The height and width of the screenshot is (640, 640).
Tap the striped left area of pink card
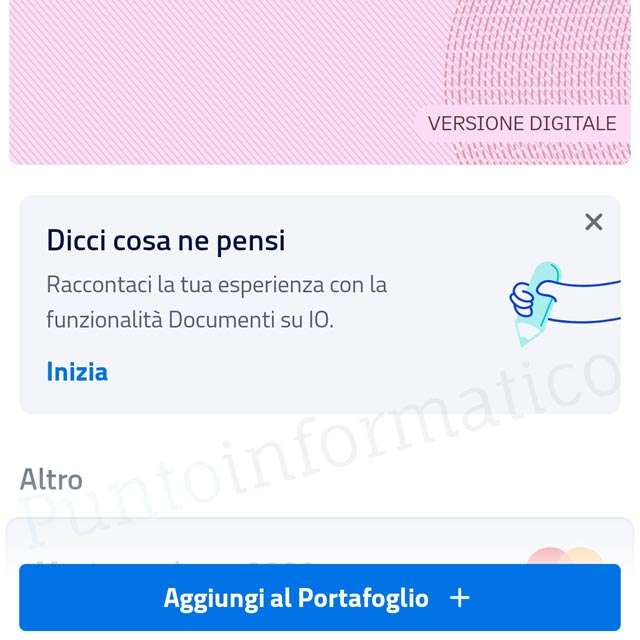204,82
